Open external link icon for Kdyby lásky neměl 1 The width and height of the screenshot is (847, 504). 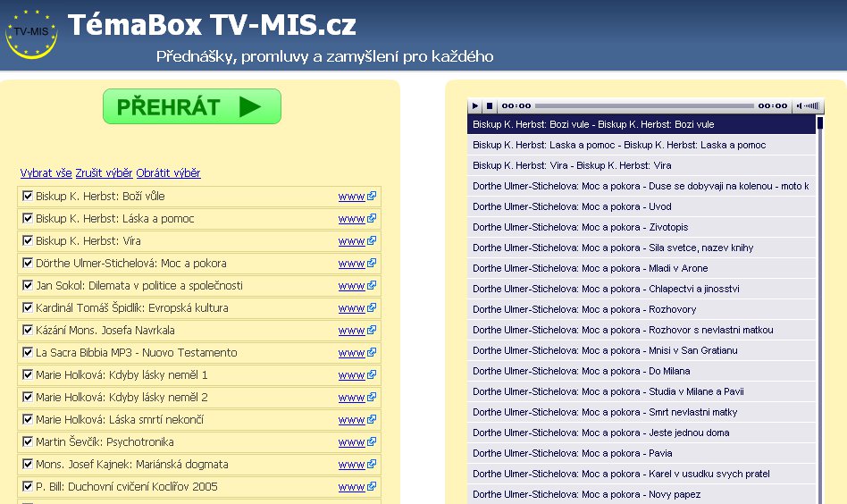372,375
